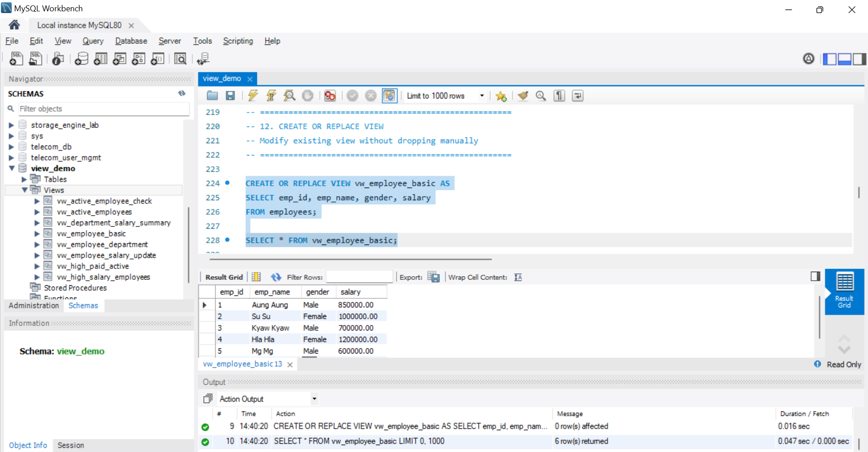Open the File menu
Screen dimensions: 868x452
(12, 41)
